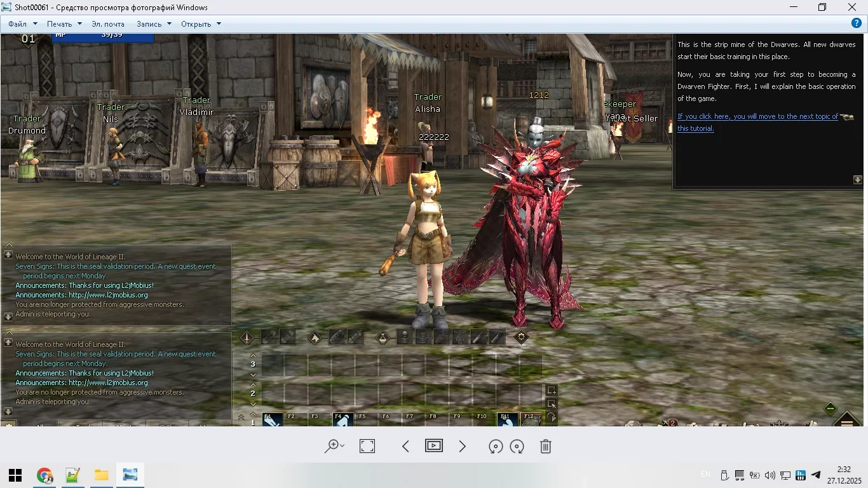Click the scroll-up arrow in upper chat window
Screen dimensions: 868x488
[8, 254]
